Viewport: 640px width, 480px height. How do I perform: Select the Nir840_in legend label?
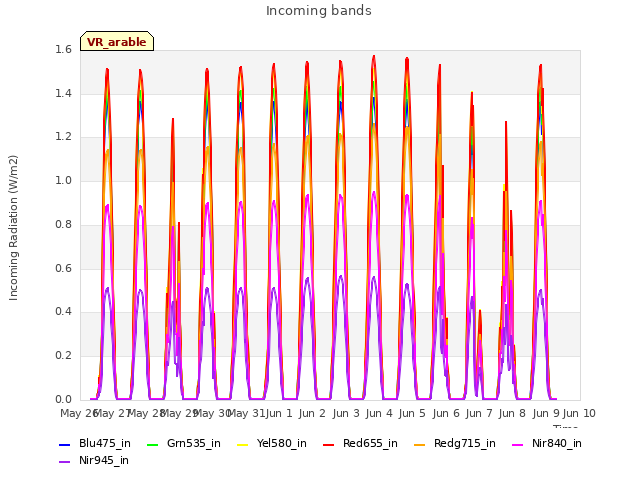[557, 443]
